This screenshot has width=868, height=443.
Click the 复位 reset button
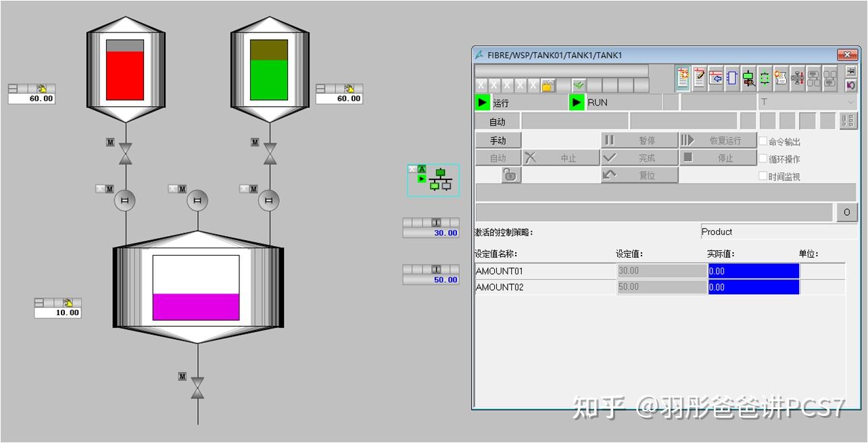(638, 175)
